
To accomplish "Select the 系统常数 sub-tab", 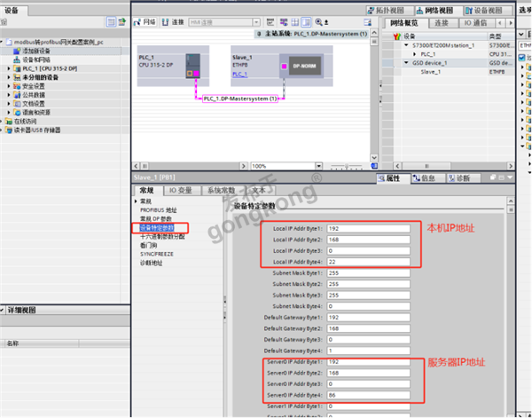I will click(x=221, y=191).
